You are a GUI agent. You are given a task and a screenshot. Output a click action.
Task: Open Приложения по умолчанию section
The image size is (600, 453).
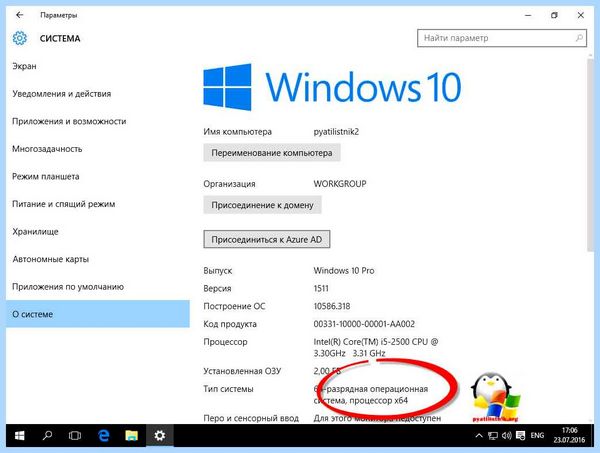pos(68,287)
